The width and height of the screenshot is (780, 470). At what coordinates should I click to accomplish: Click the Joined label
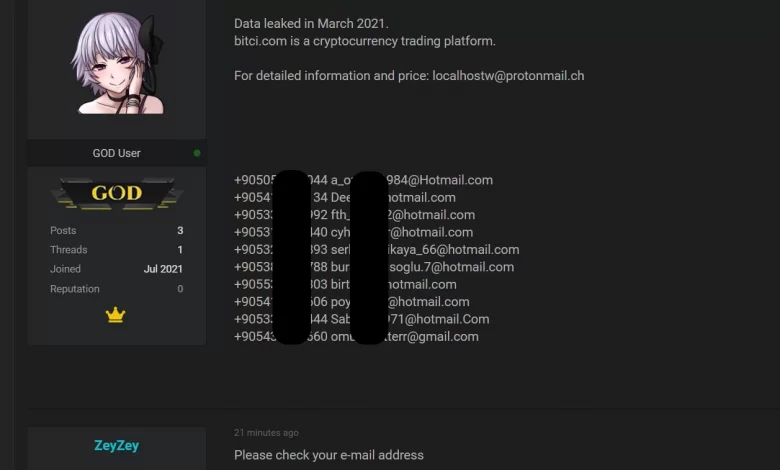coord(65,269)
